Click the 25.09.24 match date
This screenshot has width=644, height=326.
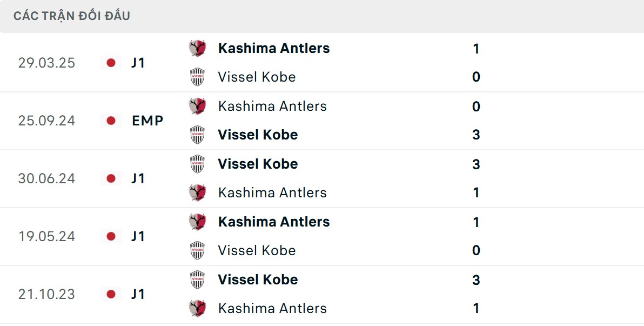(x=46, y=121)
